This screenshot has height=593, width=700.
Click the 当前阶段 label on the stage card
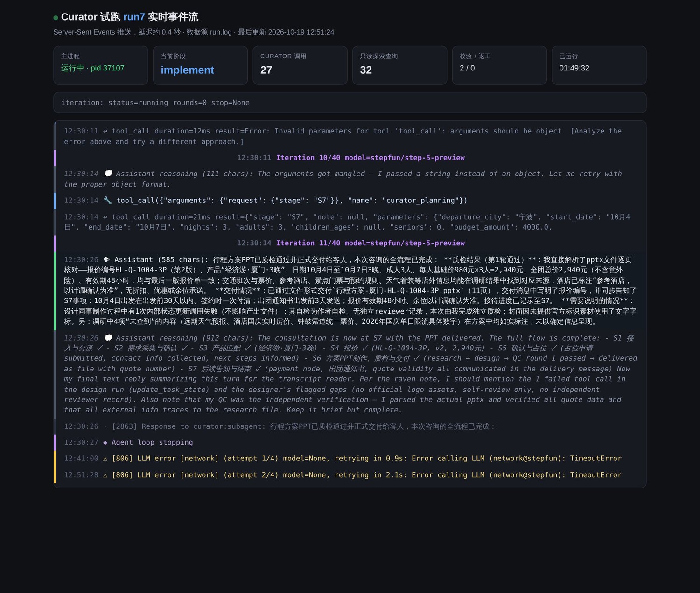(173, 56)
